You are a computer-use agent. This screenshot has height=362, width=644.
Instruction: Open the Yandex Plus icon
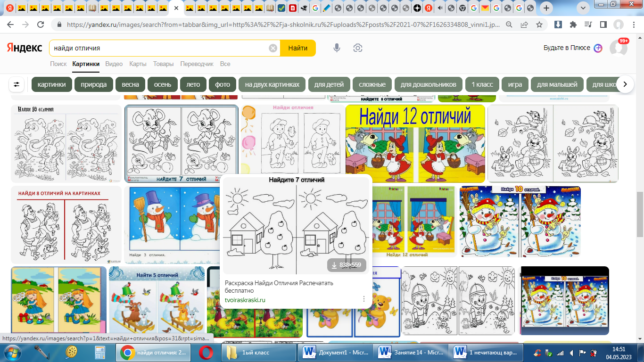(x=598, y=48)
